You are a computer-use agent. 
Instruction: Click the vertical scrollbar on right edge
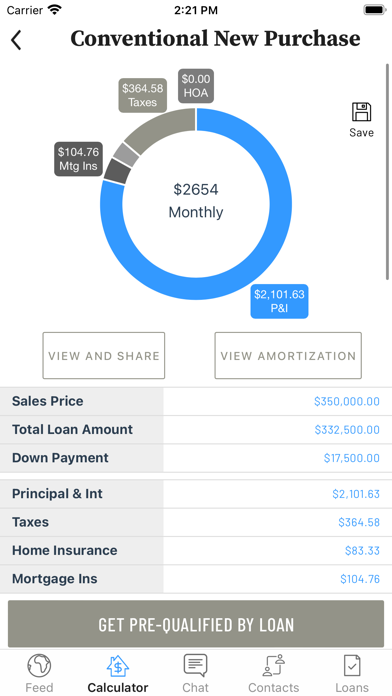pyautogui.click(x=387, y=172)
